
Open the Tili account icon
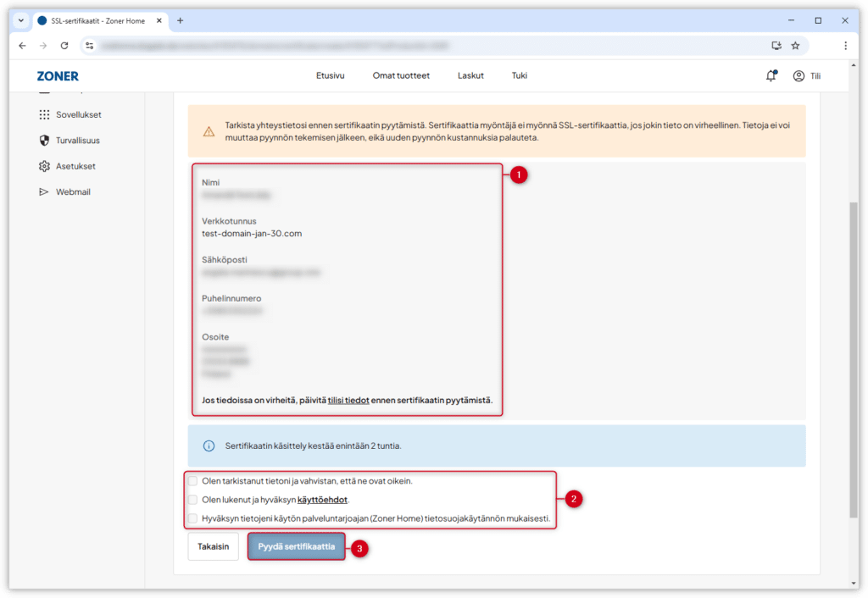[x=798, y=75]
